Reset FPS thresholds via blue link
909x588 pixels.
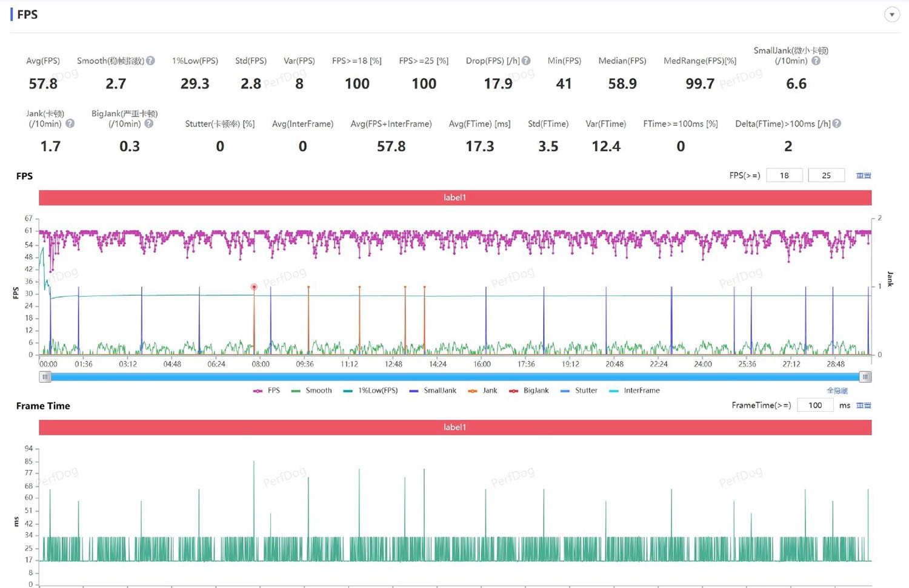tap(864, 176)
